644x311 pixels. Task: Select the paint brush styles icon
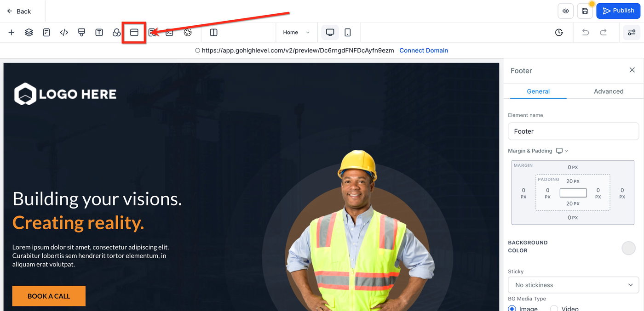81,33
